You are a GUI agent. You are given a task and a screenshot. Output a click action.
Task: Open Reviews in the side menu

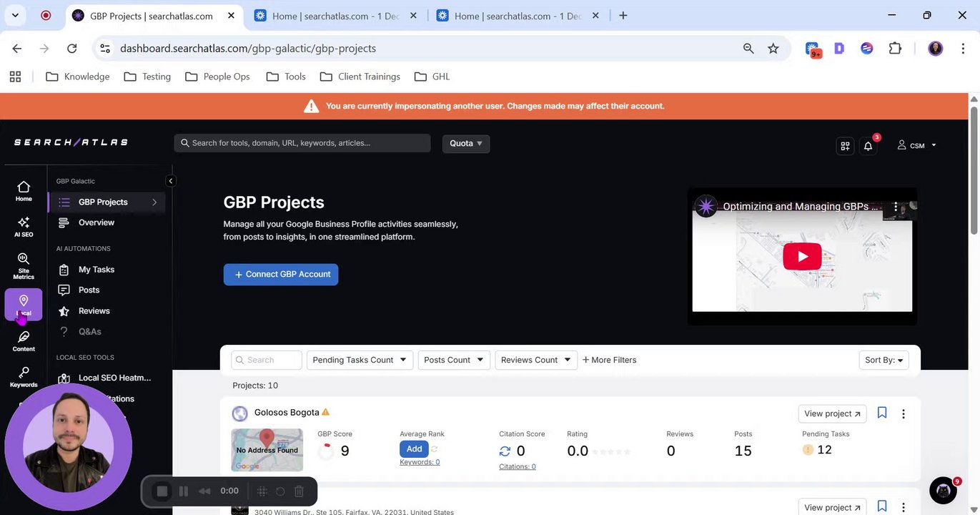click(x=94, y=310)
